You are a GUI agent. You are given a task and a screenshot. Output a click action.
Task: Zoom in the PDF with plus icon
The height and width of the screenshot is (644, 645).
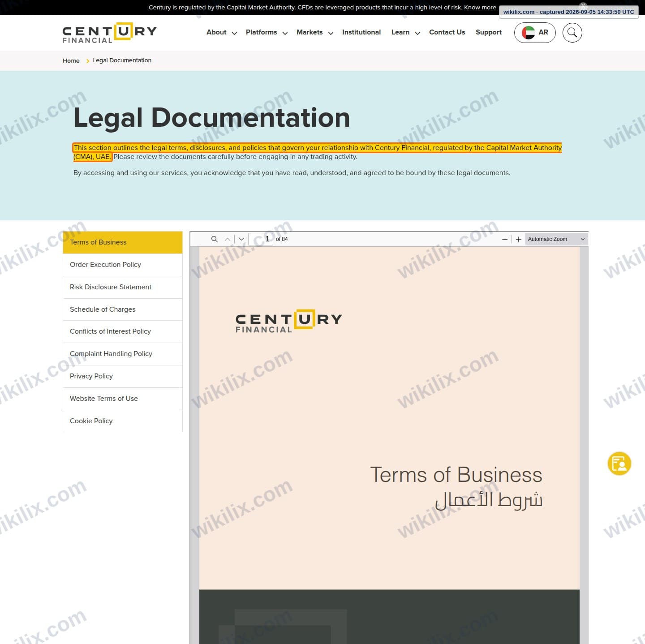(x=518, y=239)
